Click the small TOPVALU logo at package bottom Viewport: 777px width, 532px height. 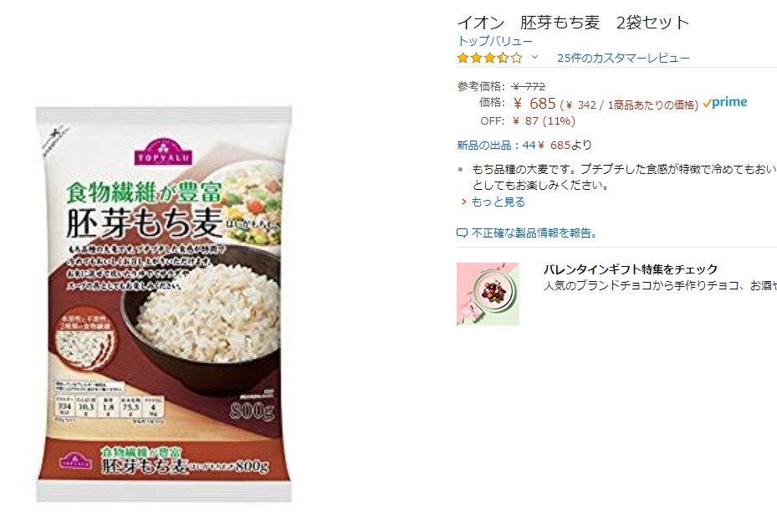(x=75, y=461)
